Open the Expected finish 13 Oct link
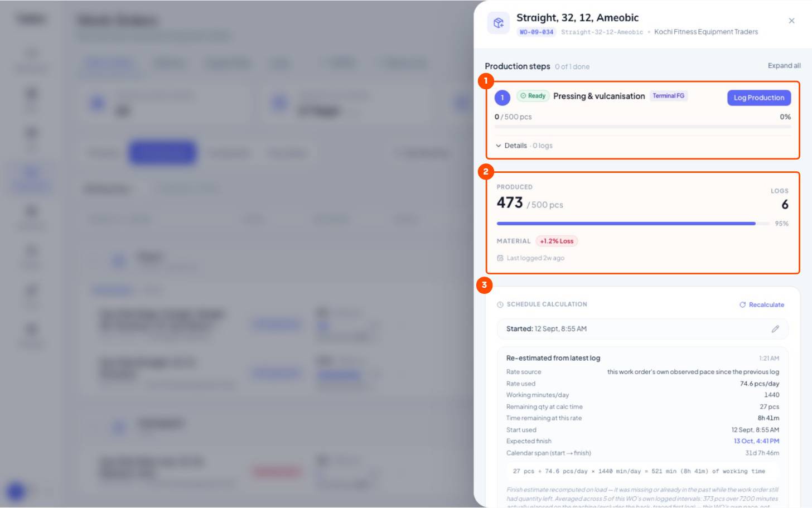The width and height of the screenshot is (812, 508). (x=756, y=441)
